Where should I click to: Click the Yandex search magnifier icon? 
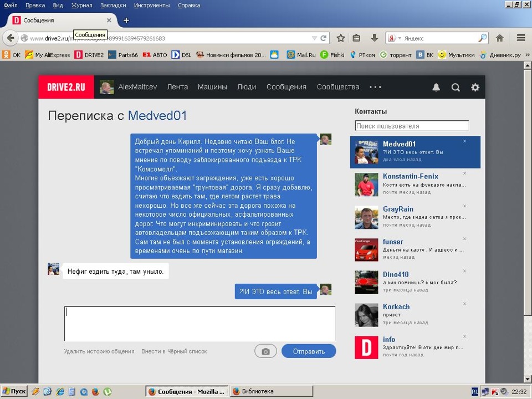tap(483, 38)
